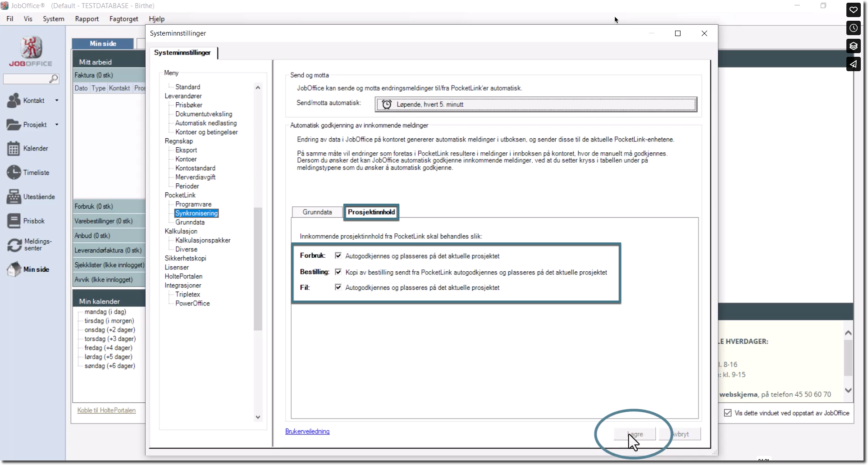
Task: Open the Brukerveiledning link
Action: point(307,432)
